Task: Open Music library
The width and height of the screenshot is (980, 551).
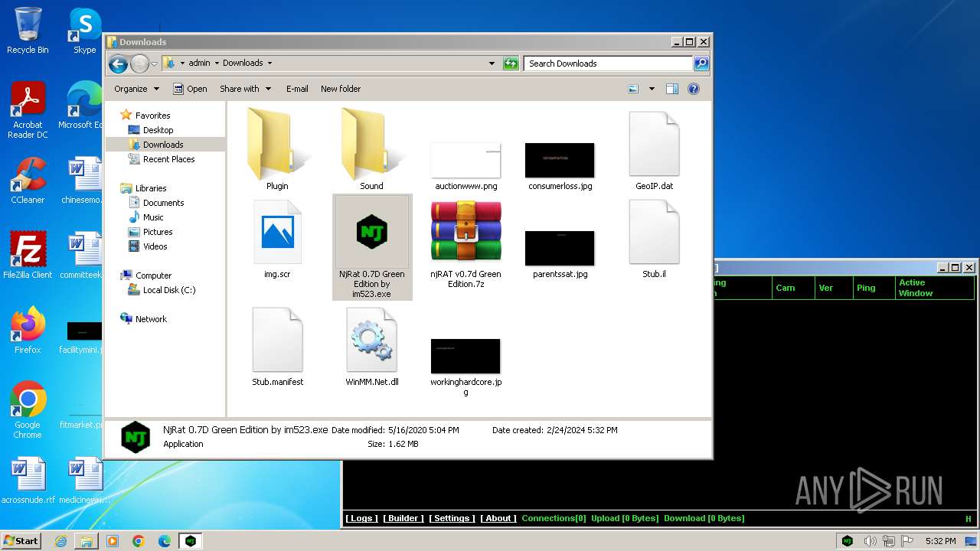Action: coord(153,217)
